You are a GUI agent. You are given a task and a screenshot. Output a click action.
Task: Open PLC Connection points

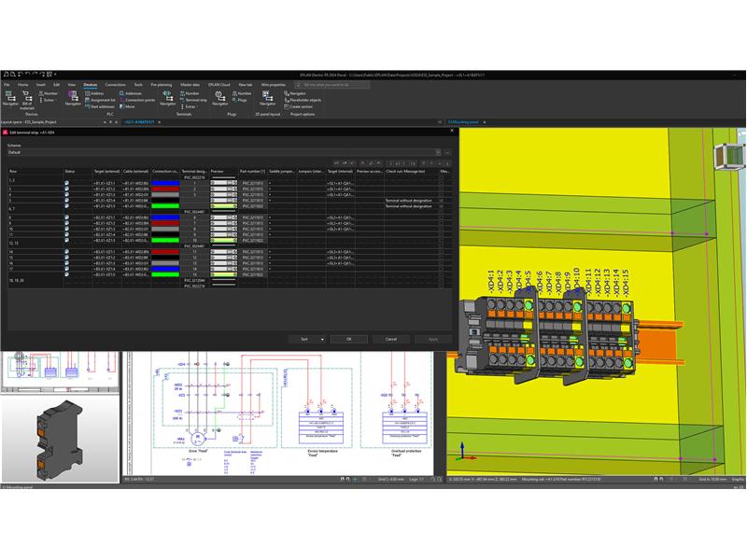point(137,100)
